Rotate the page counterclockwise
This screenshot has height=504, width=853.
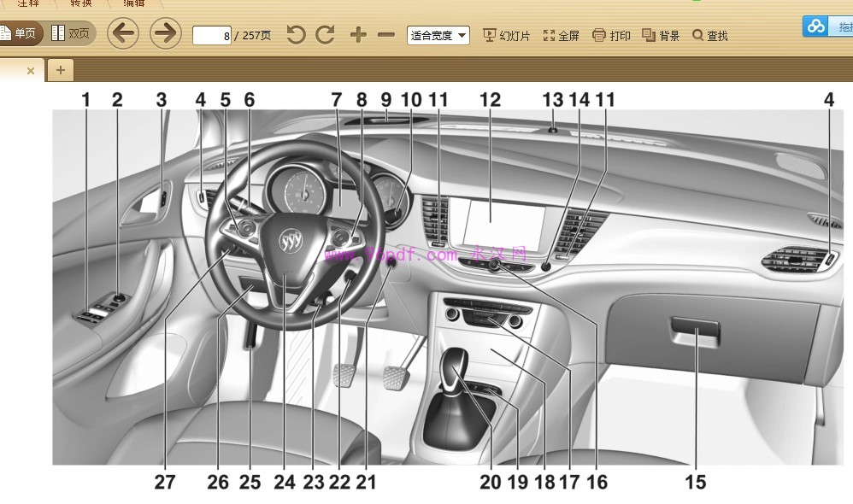point(294,35)
